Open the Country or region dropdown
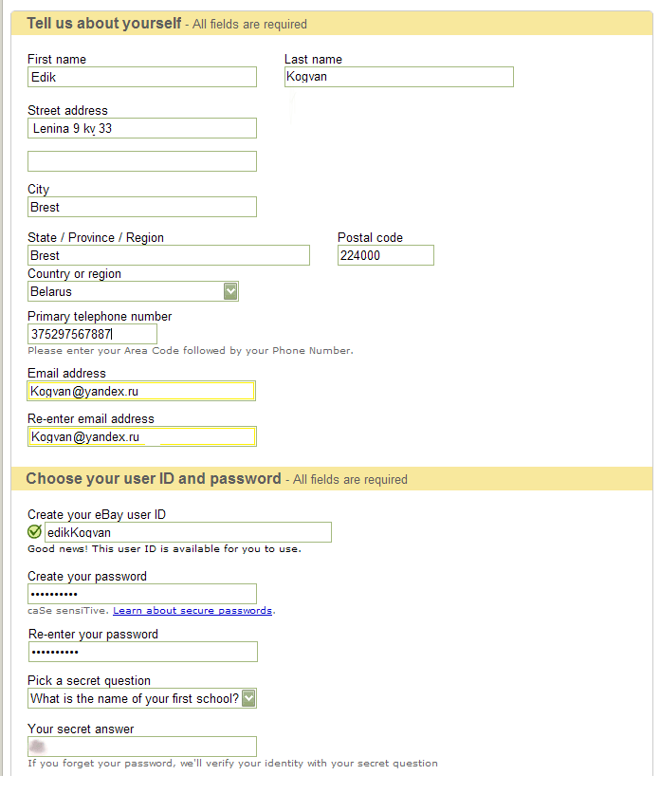The image size is (660, 812). (230, 291)
